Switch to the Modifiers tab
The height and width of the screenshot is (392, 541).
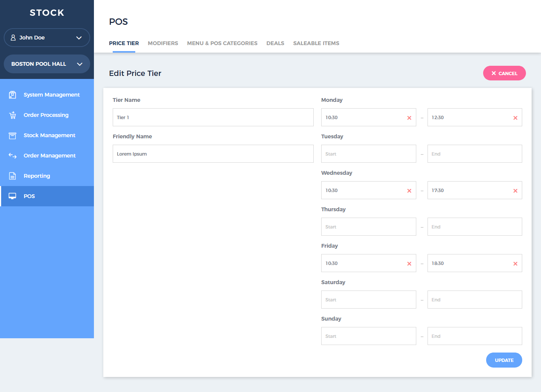(x=163, y=43)
